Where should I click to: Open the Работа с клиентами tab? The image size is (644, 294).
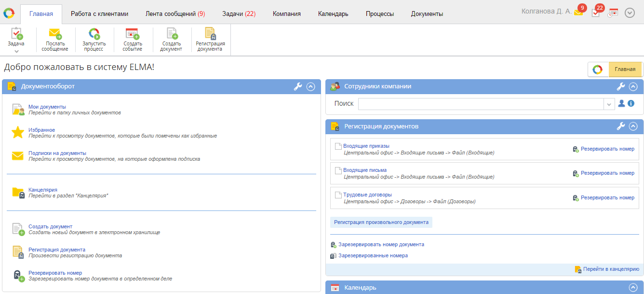pos(100,14)
